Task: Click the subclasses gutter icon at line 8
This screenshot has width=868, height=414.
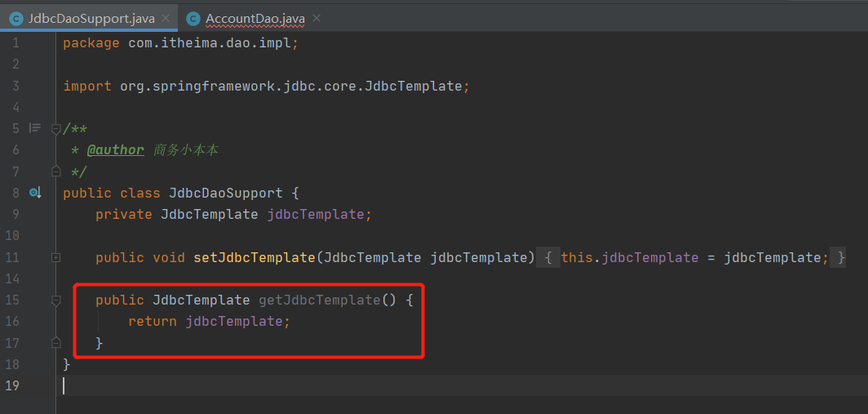Action: 35,193
